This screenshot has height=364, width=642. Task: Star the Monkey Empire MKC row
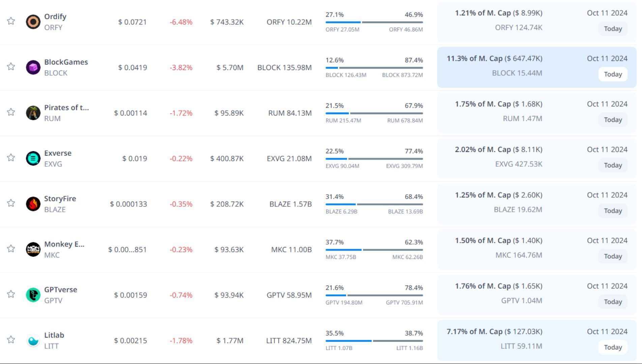pos(11,249)
